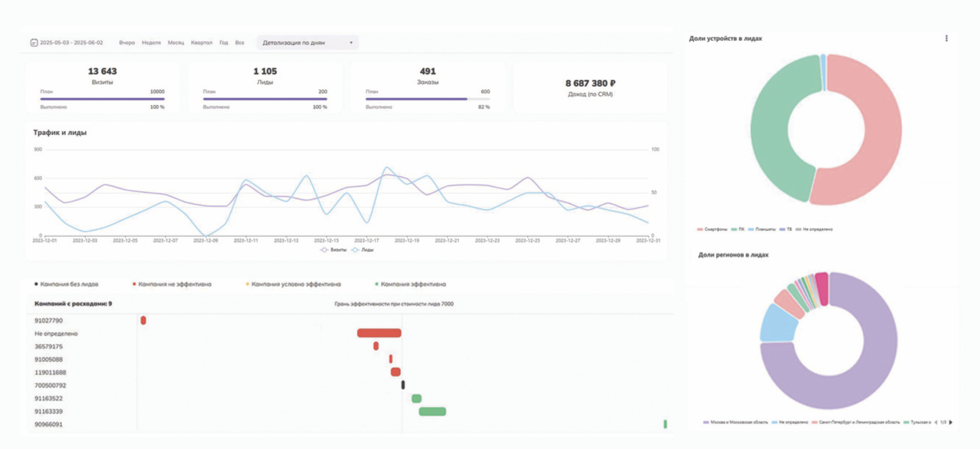Open the three-dot menu of the devices chart
This screenshot has height=449, width=980.
click(946, 39)
